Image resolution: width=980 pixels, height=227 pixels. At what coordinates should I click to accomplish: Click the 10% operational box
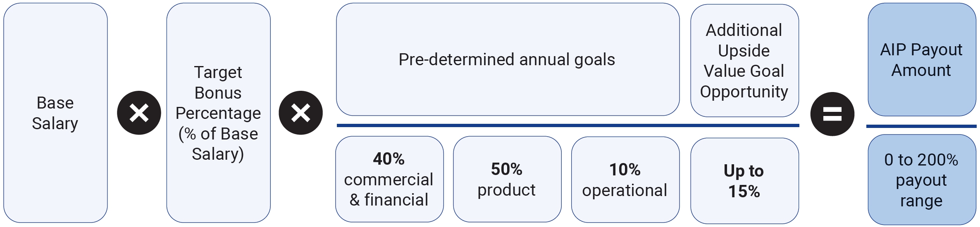coord(625,180)
